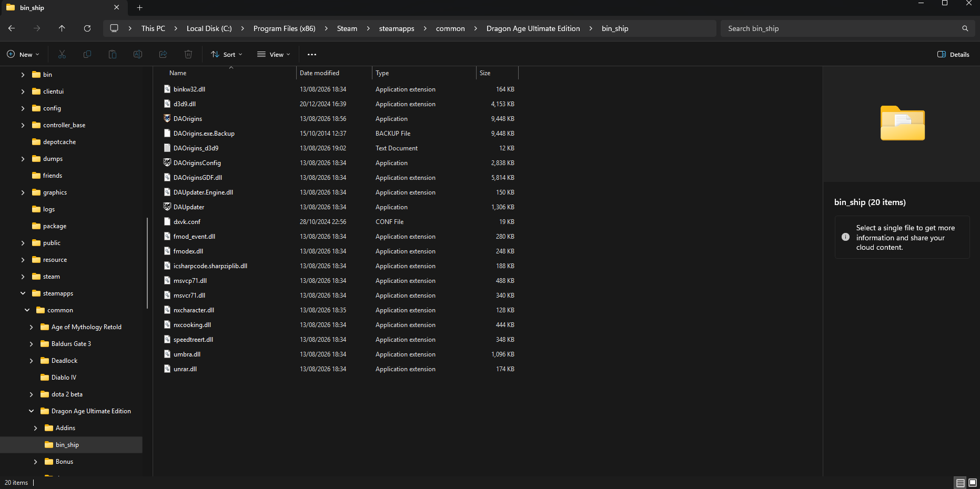980x489 pixels.
Task: Click the Share icon in toolbar
Action: pyautogui.click(x=163, y=54)
